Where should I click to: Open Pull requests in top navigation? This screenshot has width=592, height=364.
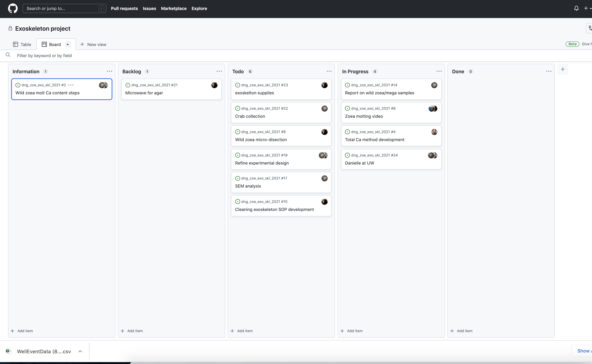(124, 8)
